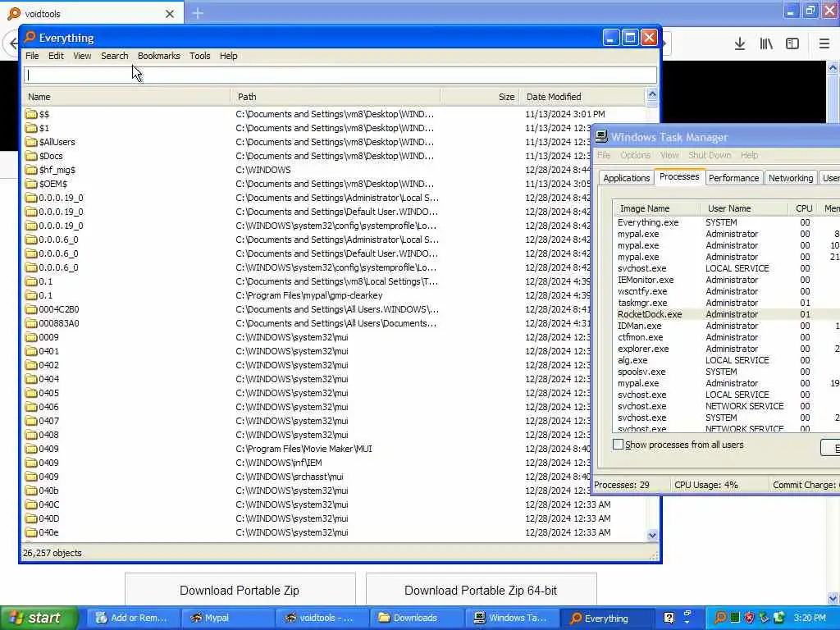Select the taskmgr.exe process row

[727, 303]
